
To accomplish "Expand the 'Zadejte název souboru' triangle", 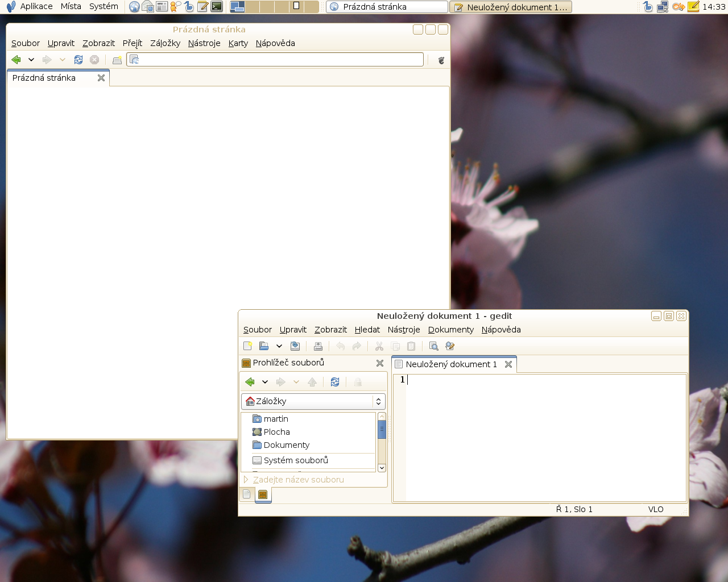I will [x=246, y=480].
